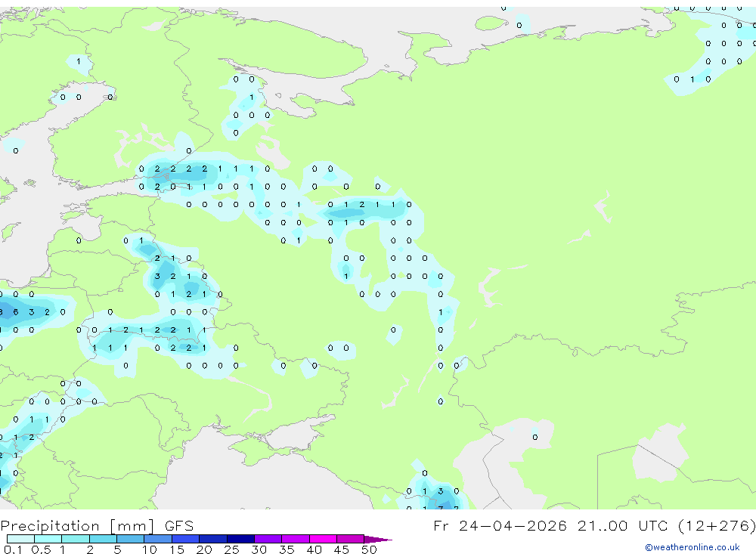
Task: Click legend label '10'
Action: (x=149, y=549)
